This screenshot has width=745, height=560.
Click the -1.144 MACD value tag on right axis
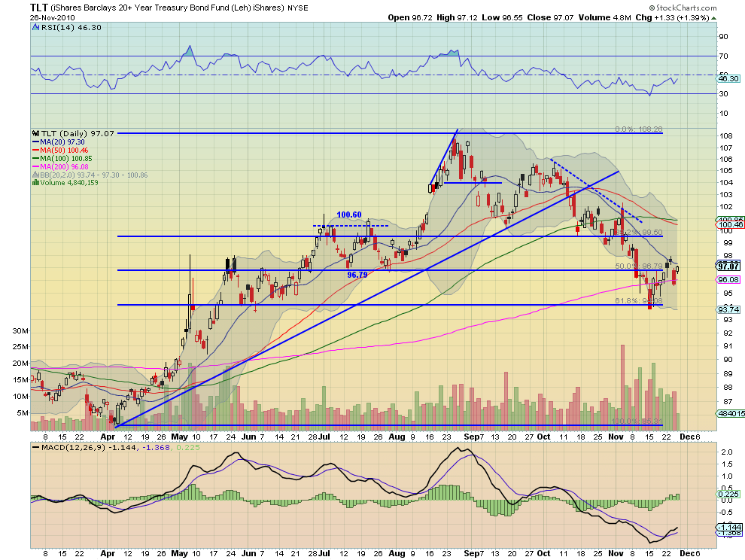coord(728,527)
